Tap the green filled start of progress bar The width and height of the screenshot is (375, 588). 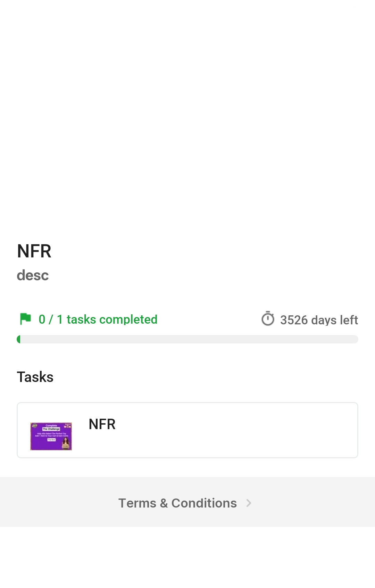(19, 339)
